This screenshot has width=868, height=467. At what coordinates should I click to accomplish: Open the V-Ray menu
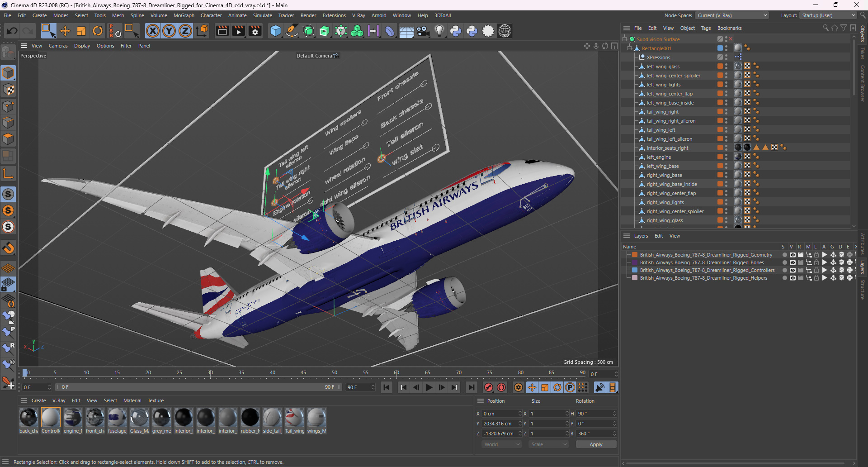coord(359,15)
